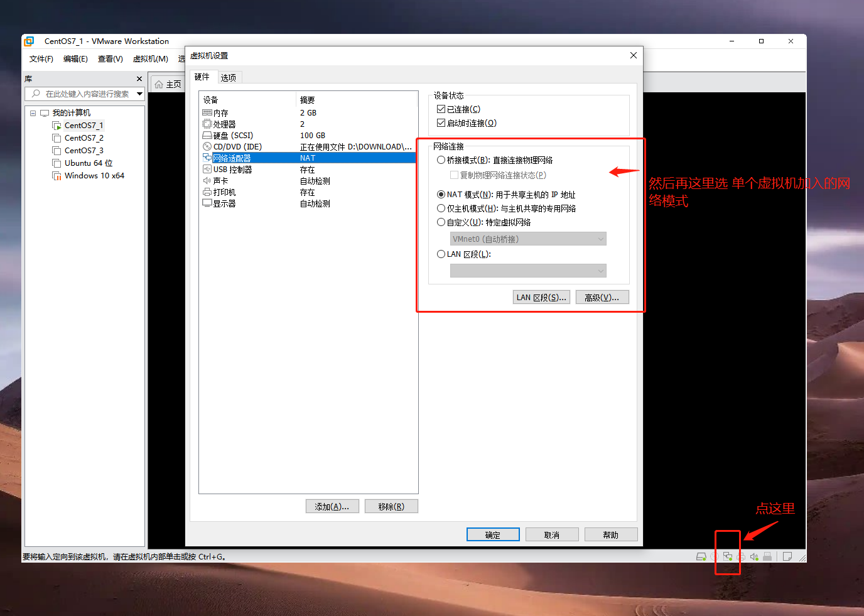Switch to the 硬件 tab
This screenshot has width=864, height=616.
point(202,77)
